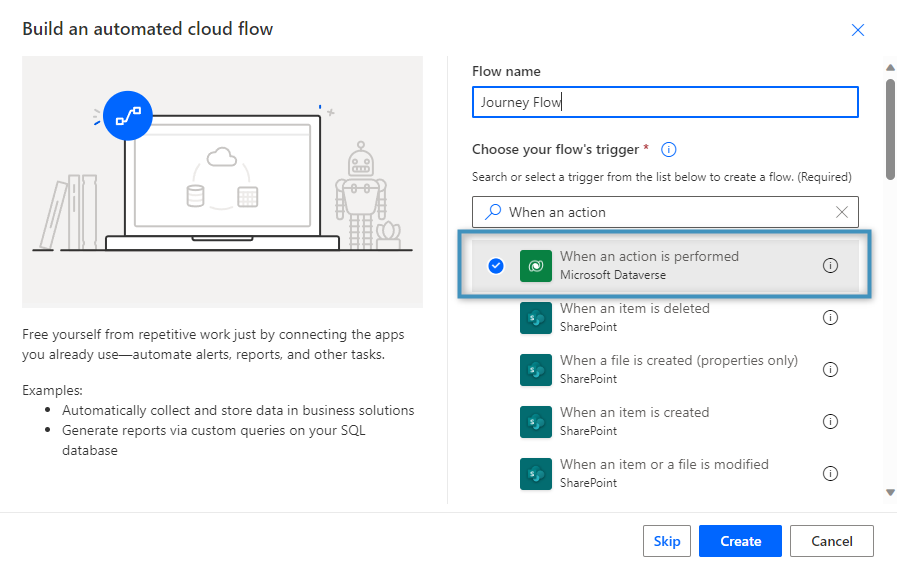Image resolution: width=897 pixels, height=566 pixels.
Task: Click the Microsoft Dataverse connector icon
Action: (535, 266)
